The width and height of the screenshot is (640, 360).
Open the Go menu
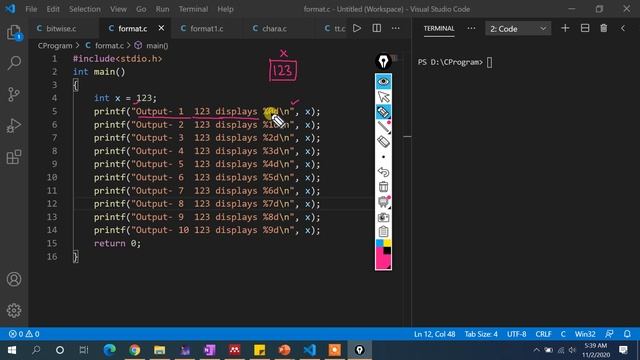[141, 9]
